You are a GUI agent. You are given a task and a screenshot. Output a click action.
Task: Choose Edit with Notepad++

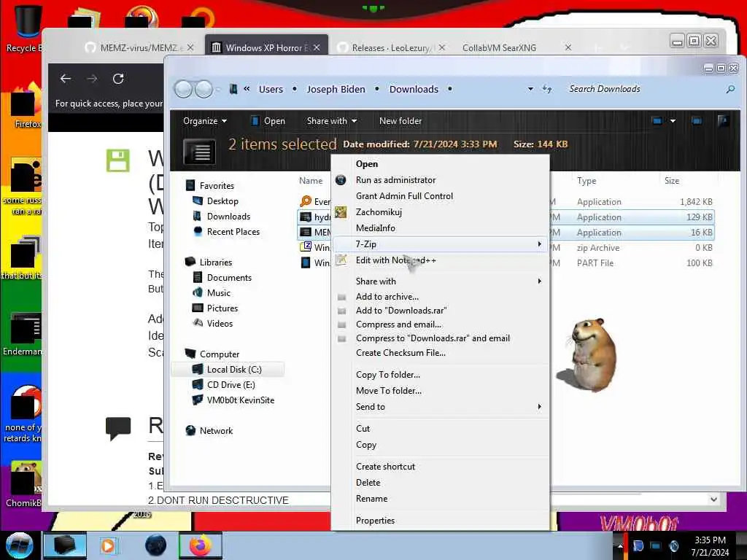pos(441,260)
